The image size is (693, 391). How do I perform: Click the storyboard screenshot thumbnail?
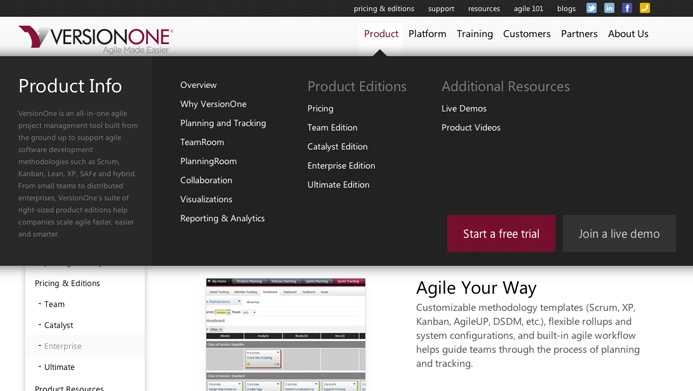click(286, 334)
